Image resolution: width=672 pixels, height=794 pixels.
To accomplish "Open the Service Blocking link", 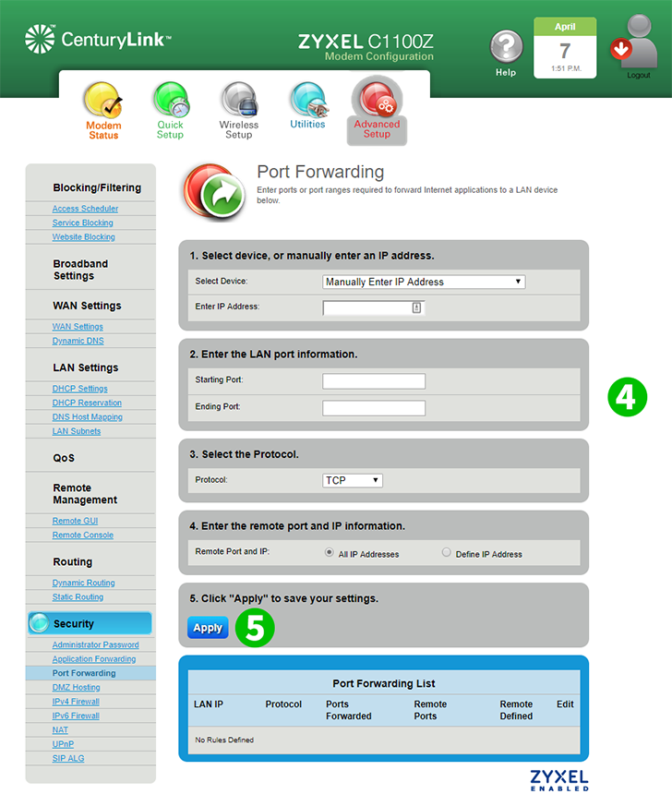I will (x=82, y=223).
